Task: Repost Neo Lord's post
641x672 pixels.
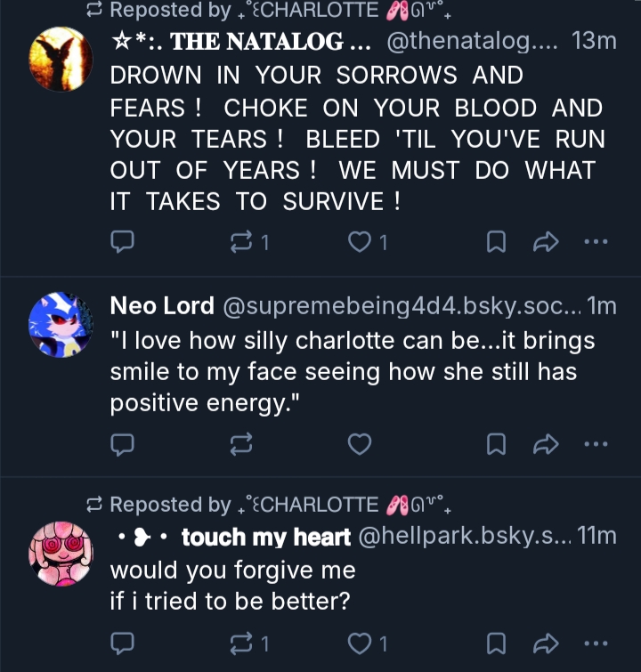Action: pos(242,443)
